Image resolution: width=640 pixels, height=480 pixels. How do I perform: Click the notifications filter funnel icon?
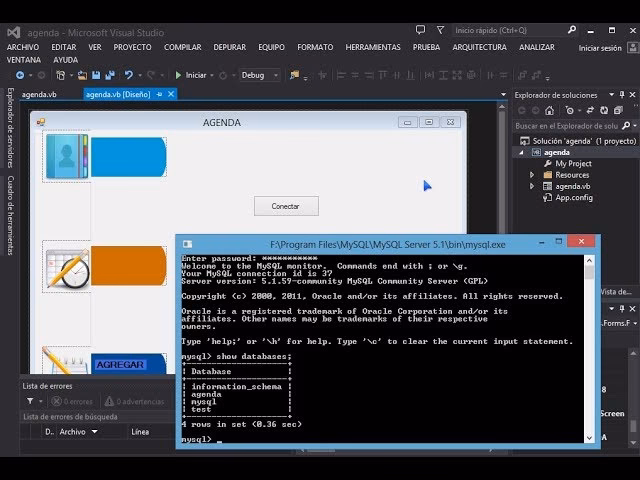[440, 30]
